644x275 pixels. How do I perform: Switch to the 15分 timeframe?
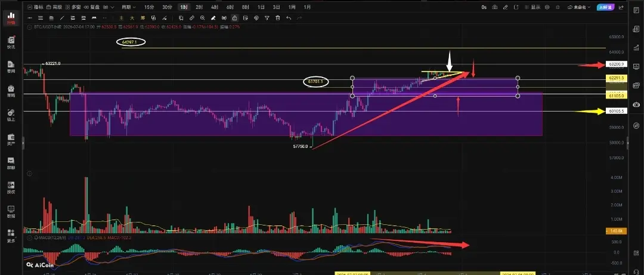(x=150, y=7)
